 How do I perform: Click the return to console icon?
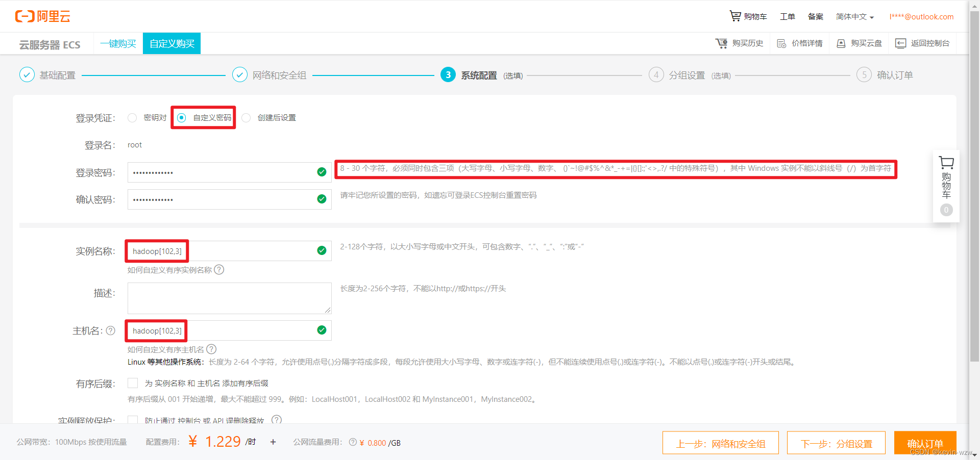[x=900, y=43]
